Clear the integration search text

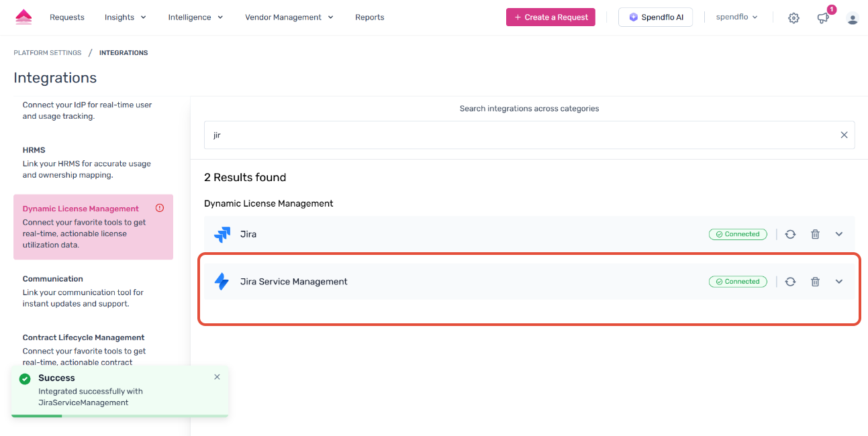pyautogui.click(x=845, y=135)
